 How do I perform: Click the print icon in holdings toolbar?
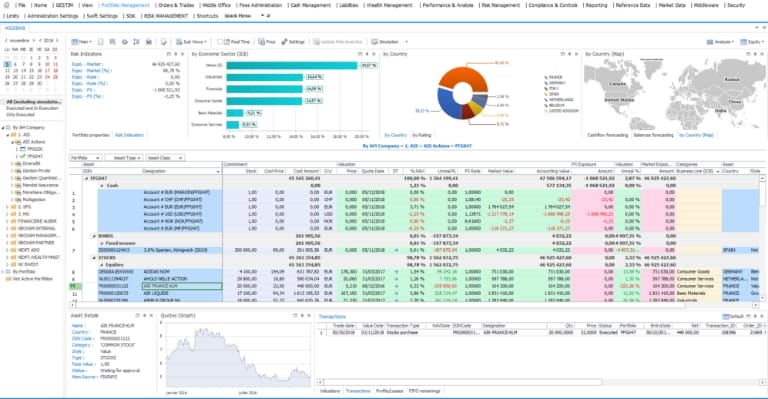[148, 42]
